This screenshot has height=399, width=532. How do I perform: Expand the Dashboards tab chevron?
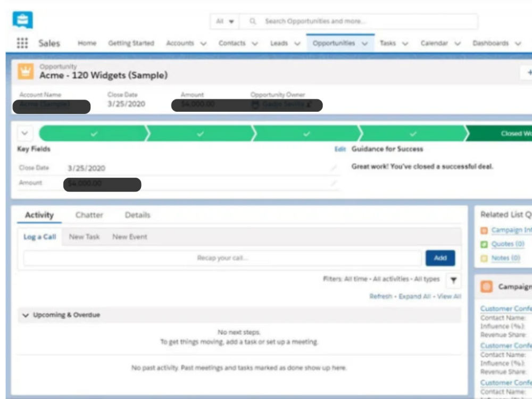coord(518,44)
